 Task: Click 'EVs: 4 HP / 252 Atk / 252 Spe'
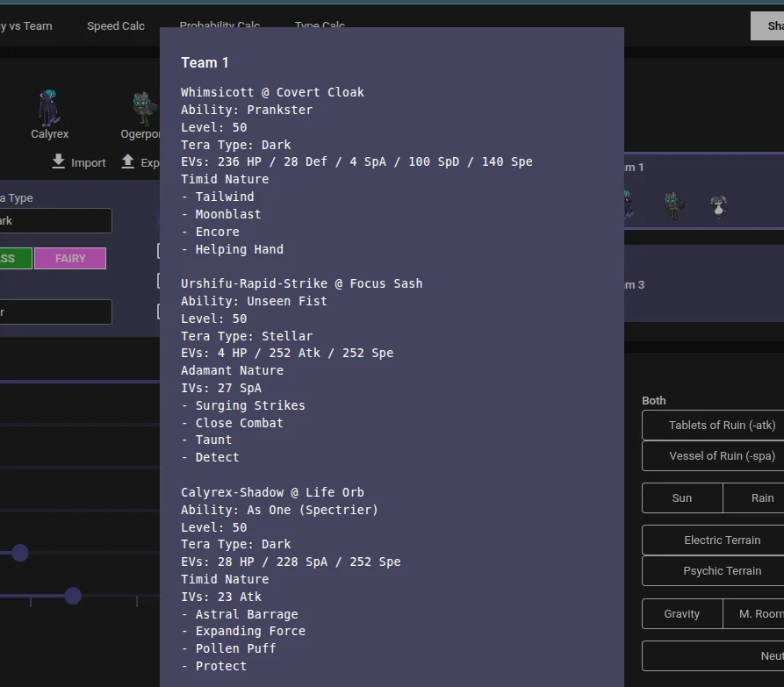[x=287, y=354]
